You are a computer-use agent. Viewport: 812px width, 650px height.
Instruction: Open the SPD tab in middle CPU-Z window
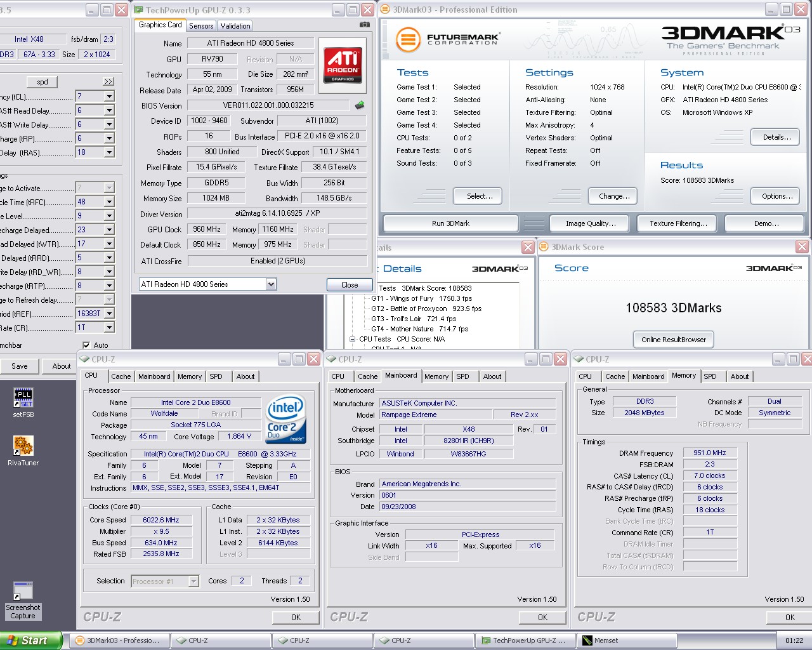coord(463,376)
